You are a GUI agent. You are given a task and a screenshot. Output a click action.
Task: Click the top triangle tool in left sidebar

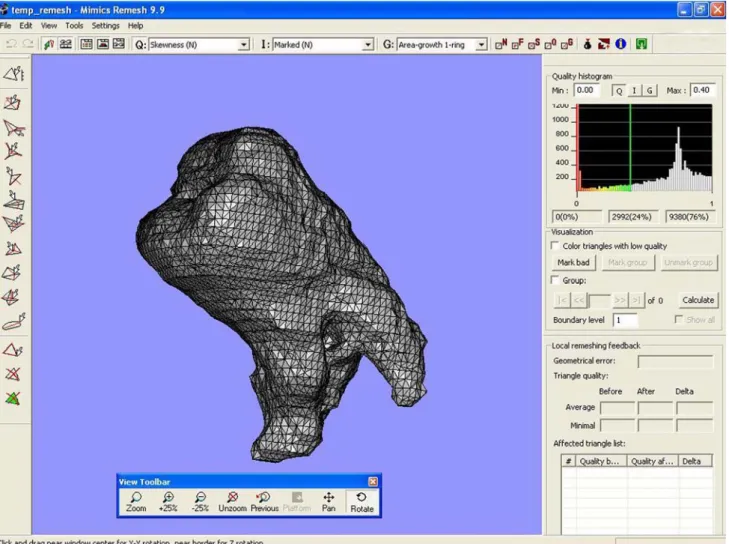[13, 73]
